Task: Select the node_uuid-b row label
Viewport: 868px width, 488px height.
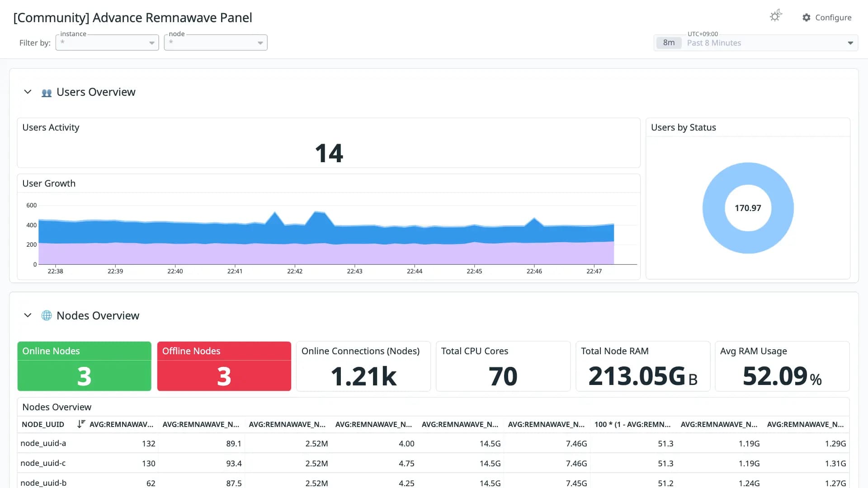Action: (x=43, y=483)
